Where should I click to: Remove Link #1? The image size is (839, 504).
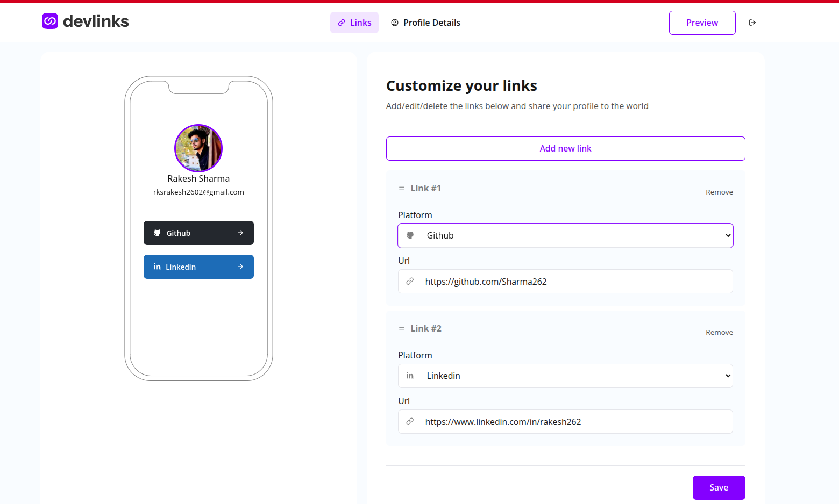pyautogui.click(x=719, y=192)
